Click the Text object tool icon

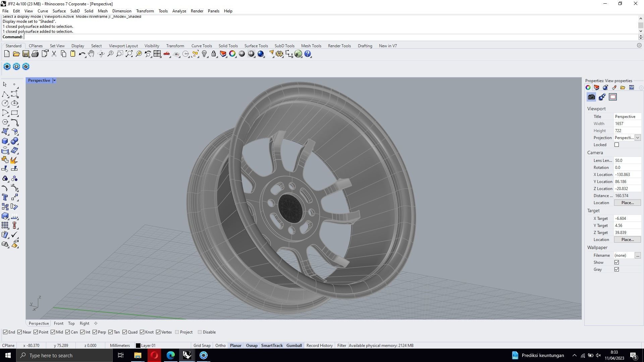(5, 197)
